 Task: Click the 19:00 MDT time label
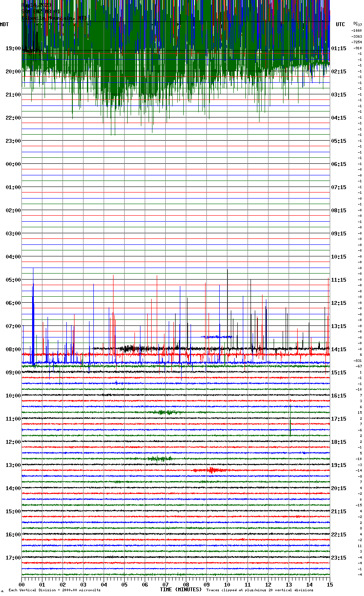(x=13, y=48)
